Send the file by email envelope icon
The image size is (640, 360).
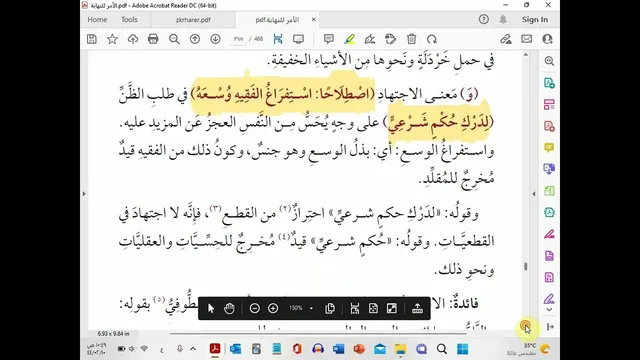coord(527,39)
